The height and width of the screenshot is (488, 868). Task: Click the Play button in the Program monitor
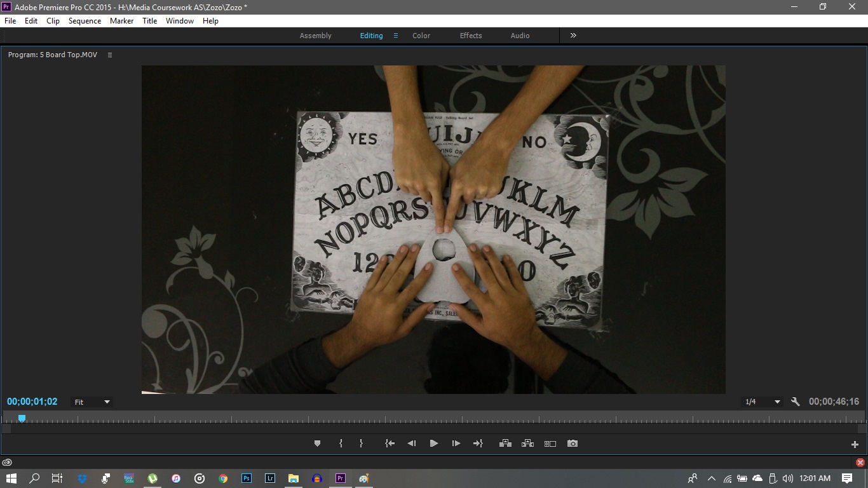coord(433,443)
